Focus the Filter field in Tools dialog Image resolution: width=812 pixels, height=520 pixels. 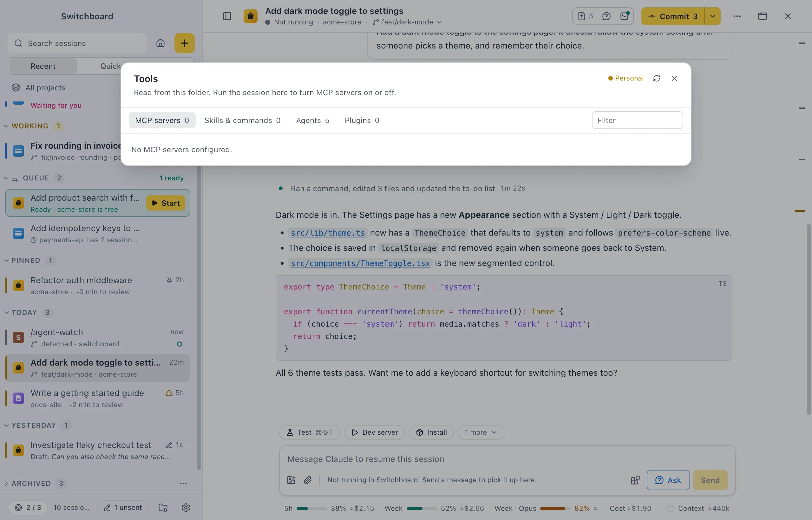tap(637, 120)
